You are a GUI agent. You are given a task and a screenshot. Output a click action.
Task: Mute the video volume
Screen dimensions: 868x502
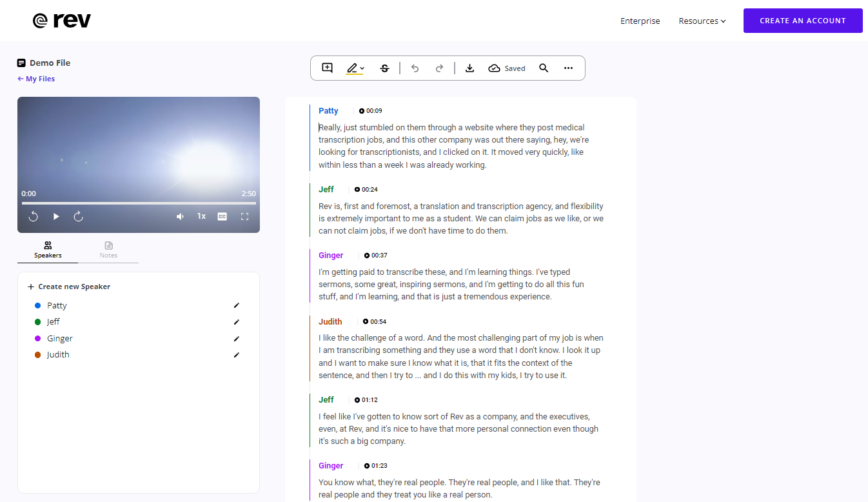click(180, 216)
